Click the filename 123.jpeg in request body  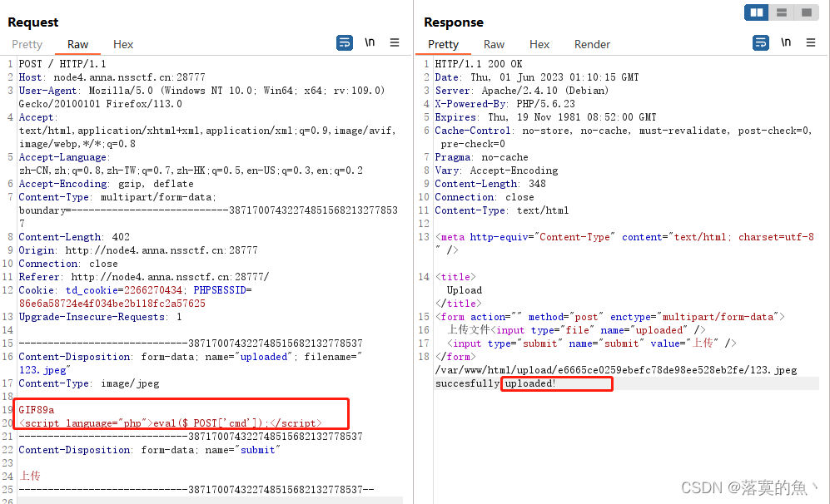click(44, 370)
